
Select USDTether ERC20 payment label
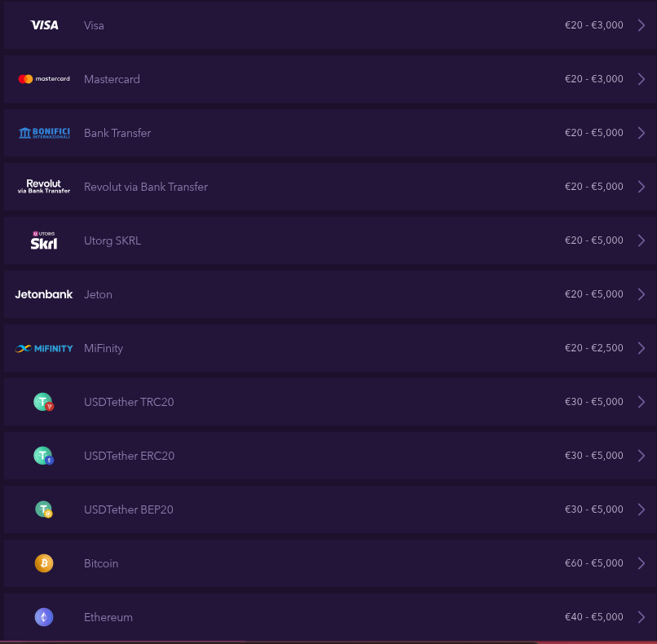tap(129, 456)
